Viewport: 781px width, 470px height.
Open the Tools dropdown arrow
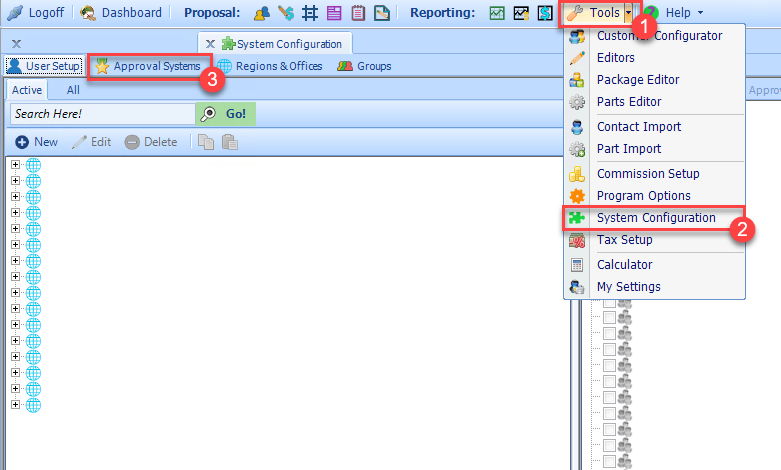pos(629,13)
